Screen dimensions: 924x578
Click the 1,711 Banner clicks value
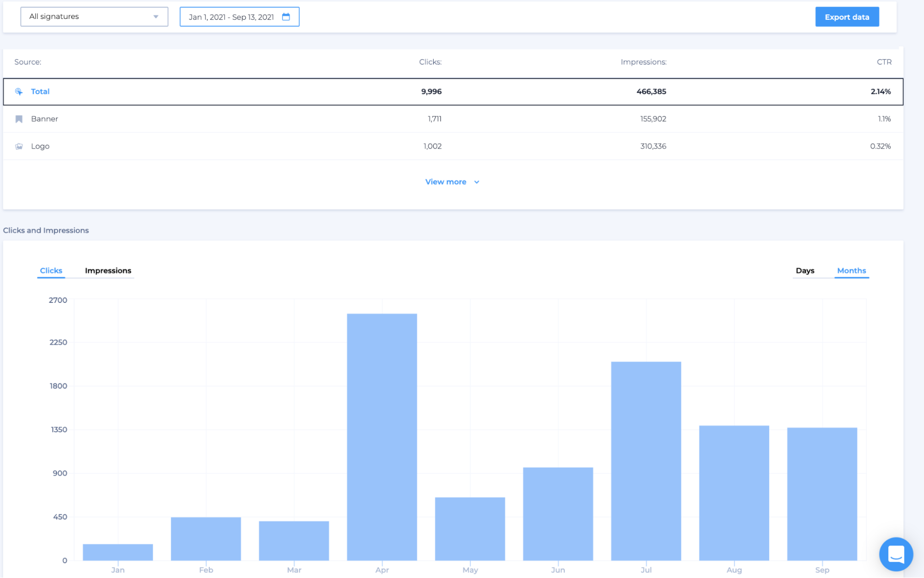click(434, 119)
